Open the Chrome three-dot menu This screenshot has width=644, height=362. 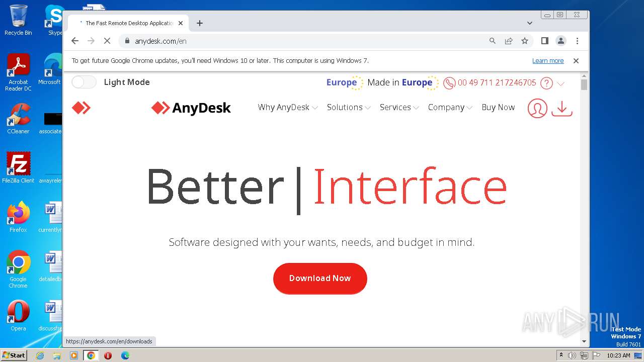[577, 41]
